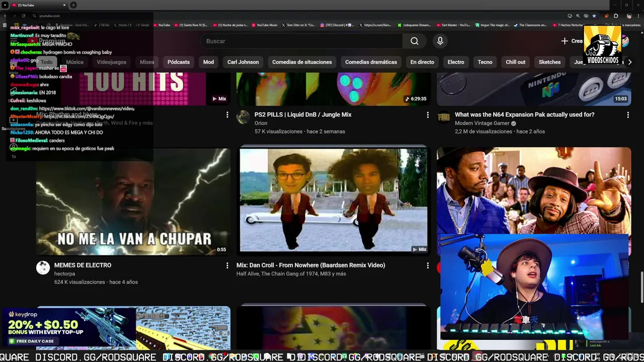644x362 pixels.
Task: Open the browser extensions puzzle icon
Action: (x=616, y=16)
